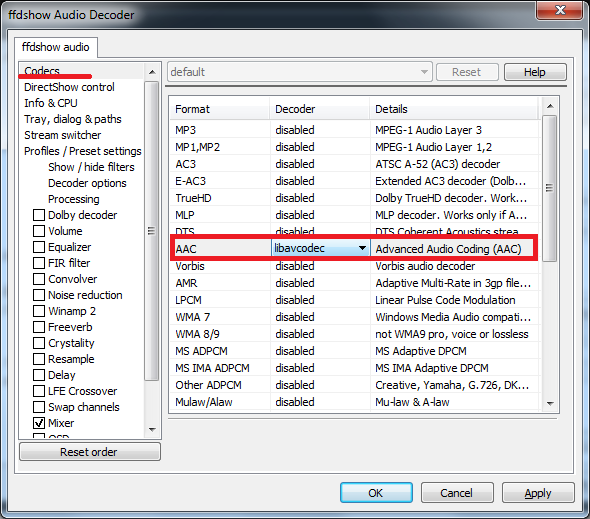This screenshot has width=590, height=519.
Task: Toggle the Mixer checkbox off
Action: [x=39, y=423]
